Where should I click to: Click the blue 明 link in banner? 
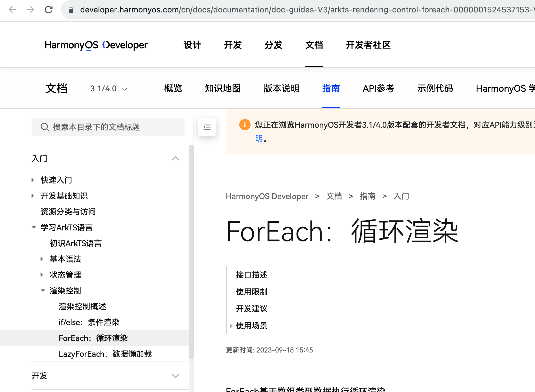(x=259, y=138)
